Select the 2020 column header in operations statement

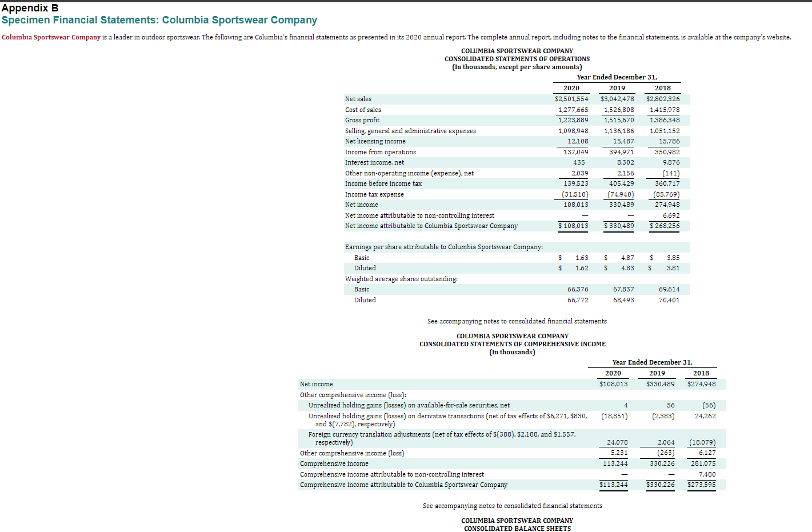pyautogui.click(x=571, y=88)
